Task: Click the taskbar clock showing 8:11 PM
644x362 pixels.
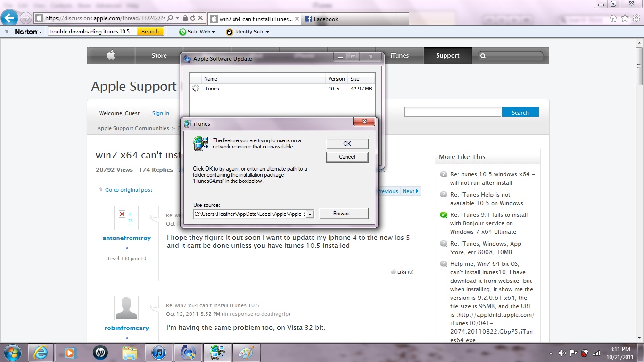Action: 620,353
